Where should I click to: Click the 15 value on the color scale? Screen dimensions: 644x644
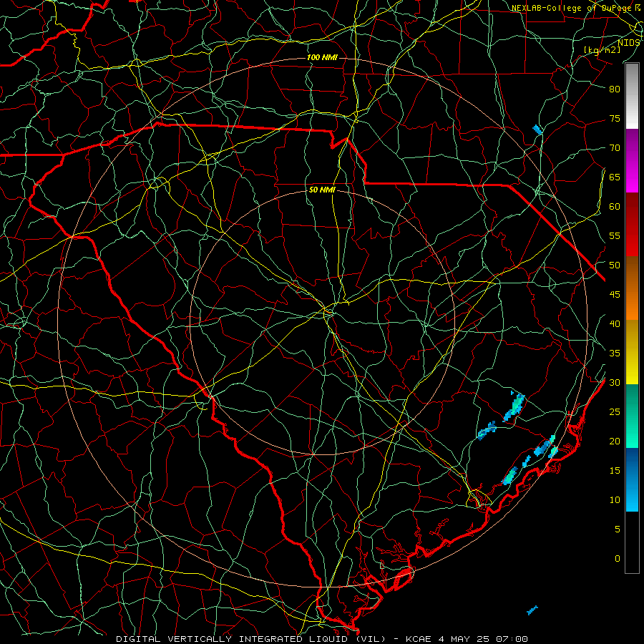(x=615, y=471)
